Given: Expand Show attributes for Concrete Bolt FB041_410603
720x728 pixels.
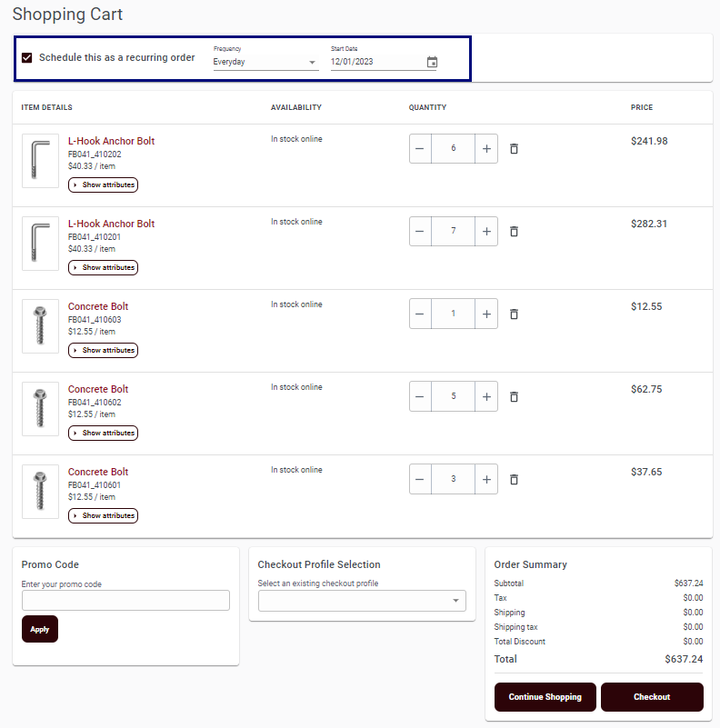Looking at the screenshot, I should coord(103,350).
